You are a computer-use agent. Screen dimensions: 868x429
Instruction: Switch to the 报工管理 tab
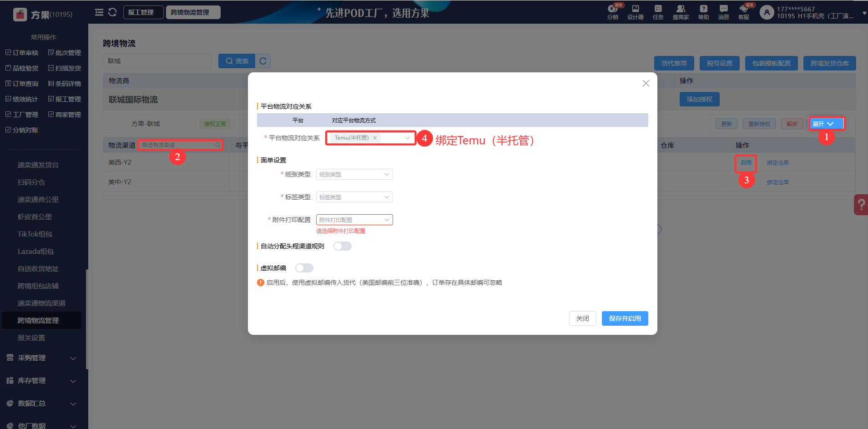click(143, 12)
